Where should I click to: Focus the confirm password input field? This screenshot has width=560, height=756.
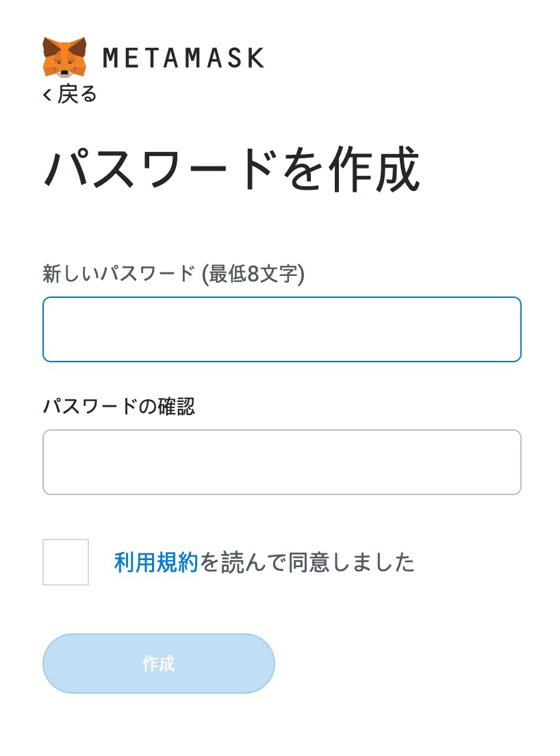[x=282, y=462]
